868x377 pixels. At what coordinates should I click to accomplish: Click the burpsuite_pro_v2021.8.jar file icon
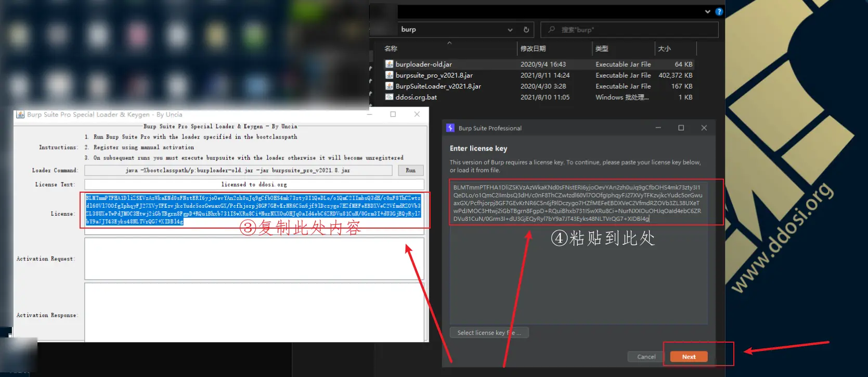pos(389,75)
